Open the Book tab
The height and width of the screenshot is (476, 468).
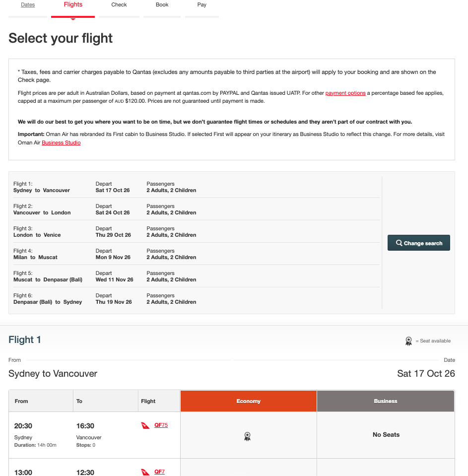point(162,4)
